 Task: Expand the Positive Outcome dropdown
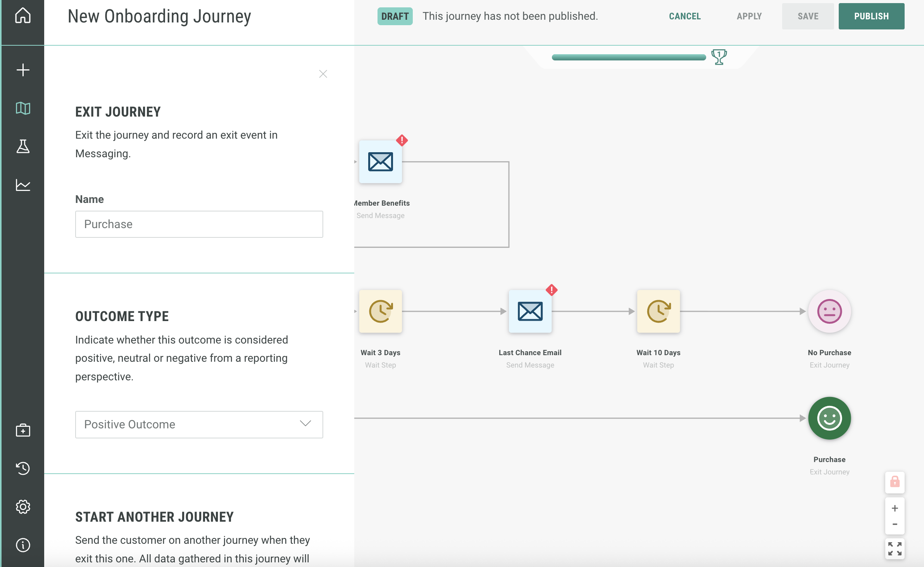pyautogui.click(x=199, y=424)
